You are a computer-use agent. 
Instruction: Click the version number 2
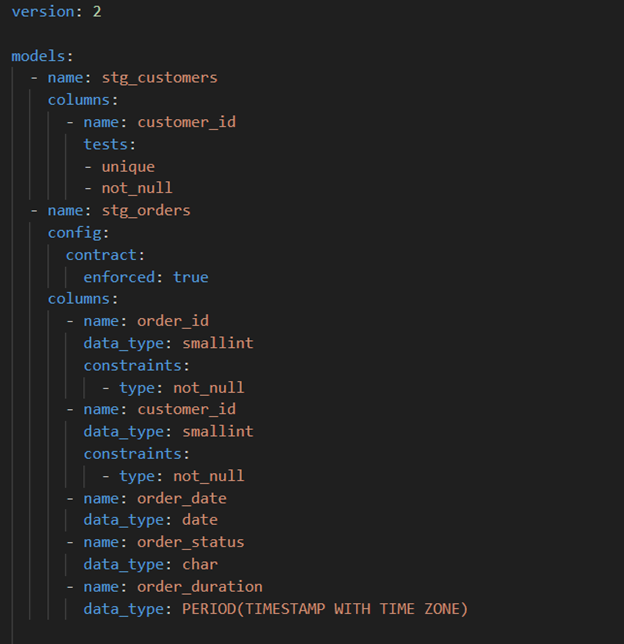click(x=96, y=12)
